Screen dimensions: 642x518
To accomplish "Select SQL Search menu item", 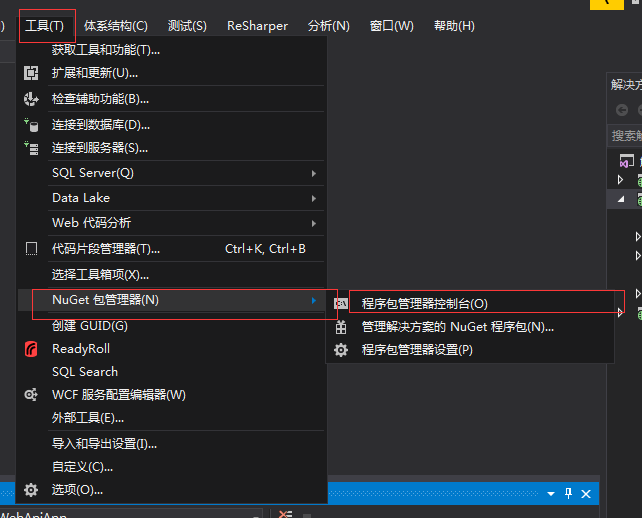I will point(85,372).
